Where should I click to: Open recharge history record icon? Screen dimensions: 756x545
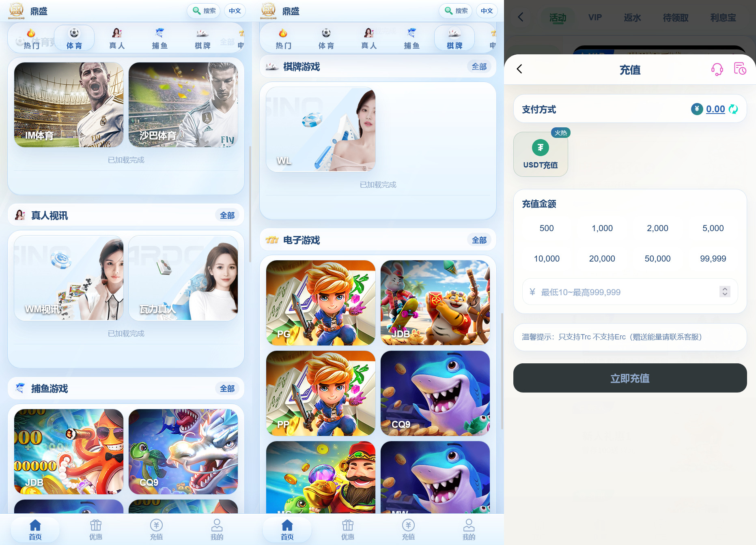pyautogui.click(x=740, y=69)
